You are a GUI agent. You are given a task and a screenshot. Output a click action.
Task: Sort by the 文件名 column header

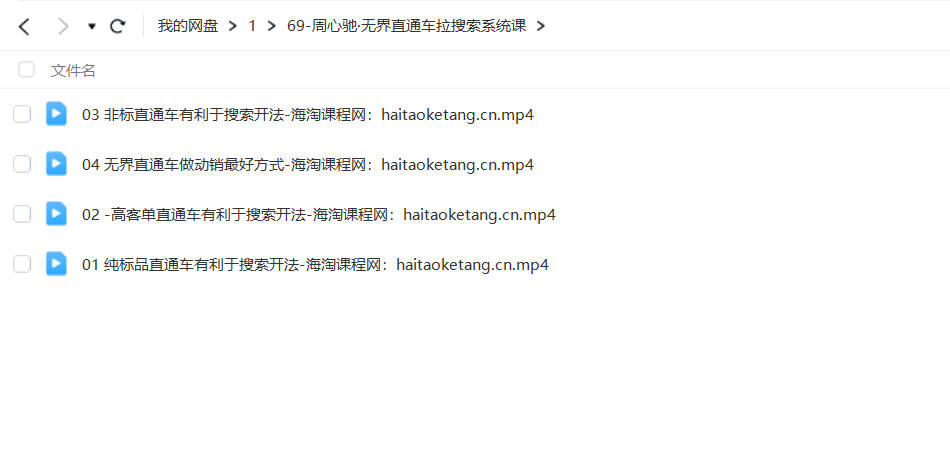[73, 70]
